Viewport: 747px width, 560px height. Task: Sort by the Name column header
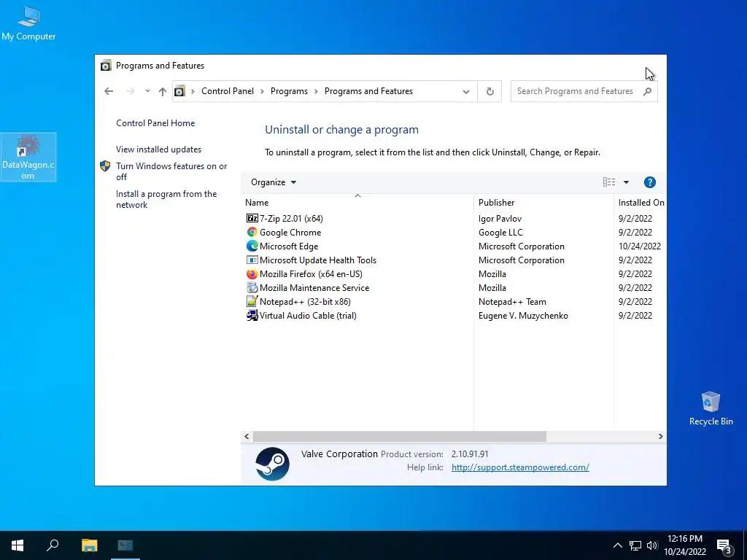[x=357, y=203]
